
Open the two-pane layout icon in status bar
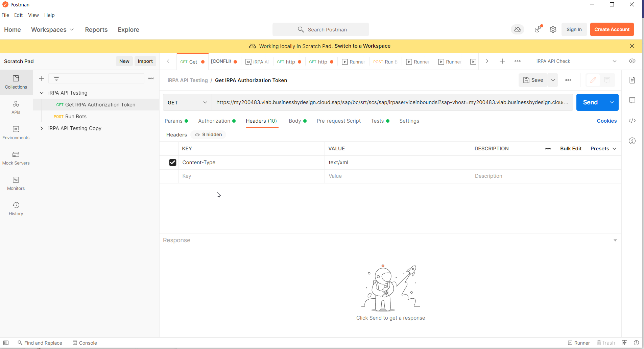point(624,343)
